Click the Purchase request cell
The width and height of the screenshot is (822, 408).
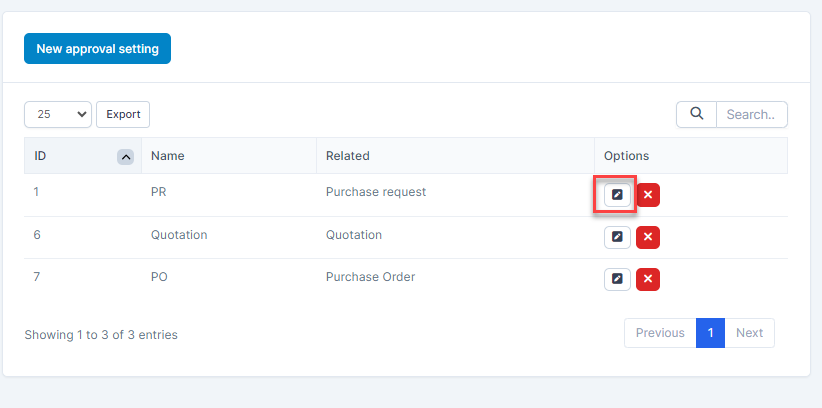(376, 192)
